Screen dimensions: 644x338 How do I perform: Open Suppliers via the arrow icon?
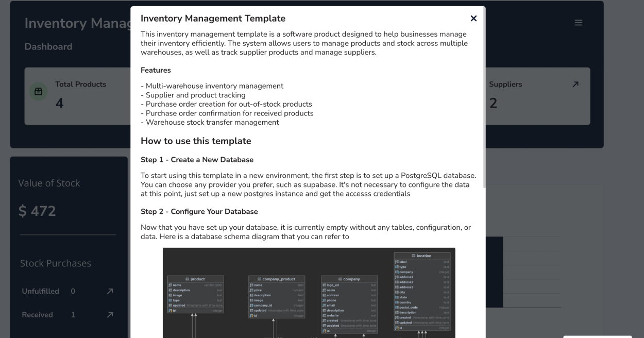[575, 84]
